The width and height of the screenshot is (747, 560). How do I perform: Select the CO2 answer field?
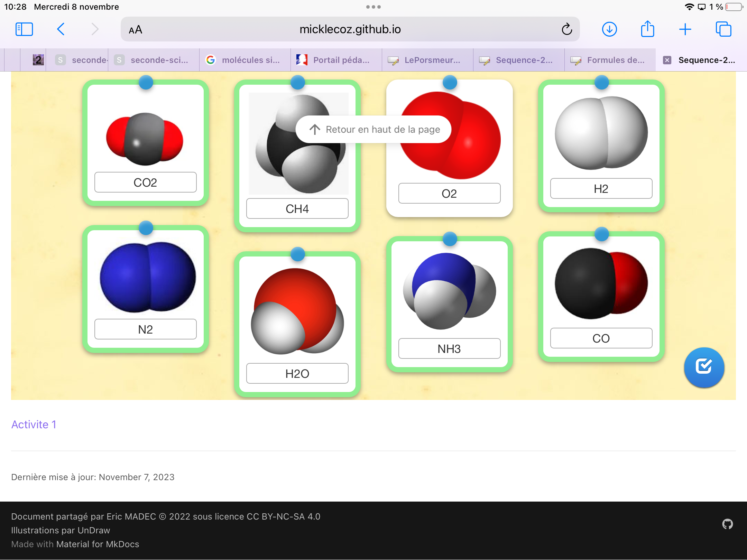[x=145, y=182]
